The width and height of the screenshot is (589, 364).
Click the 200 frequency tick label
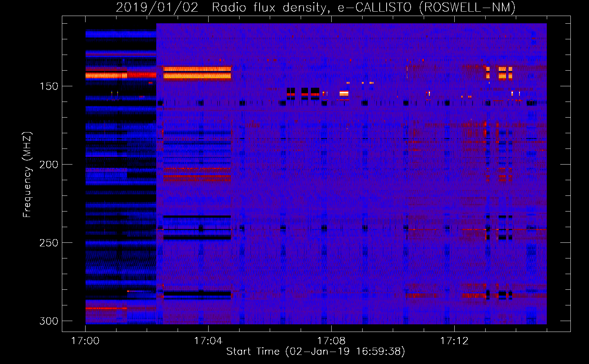[49, 165]
